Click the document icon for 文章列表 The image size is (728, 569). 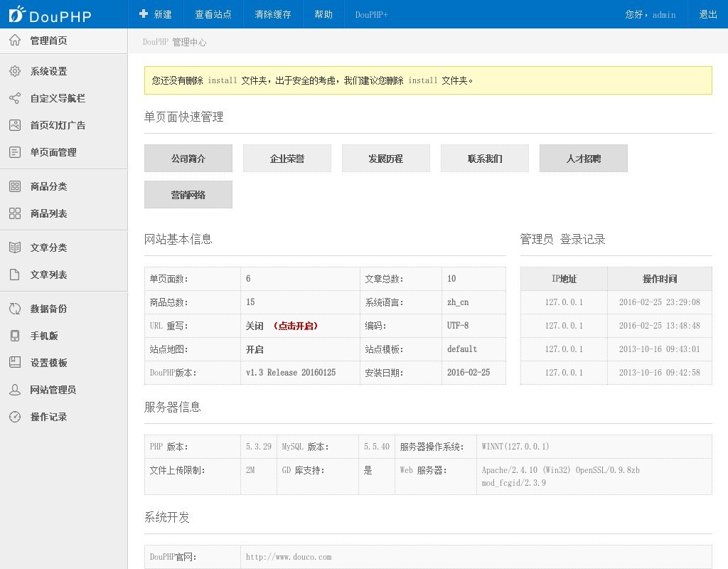coord(15,274)
